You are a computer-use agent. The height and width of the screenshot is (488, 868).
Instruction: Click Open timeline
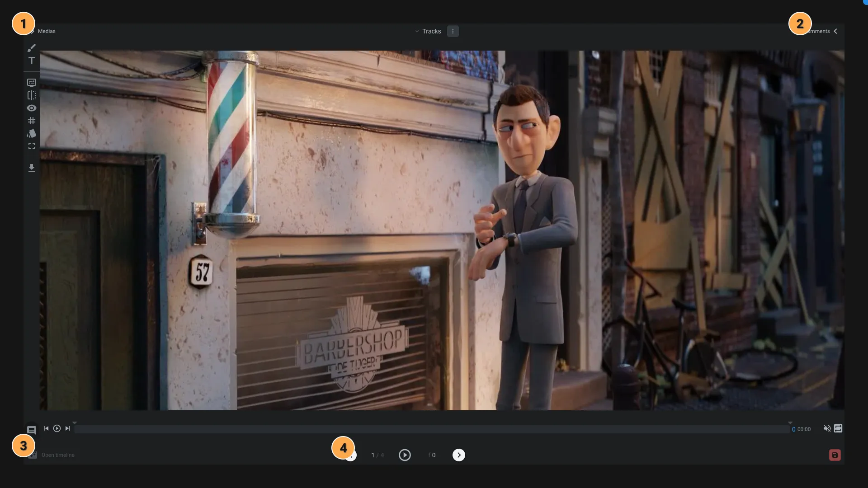pos(58,455)
